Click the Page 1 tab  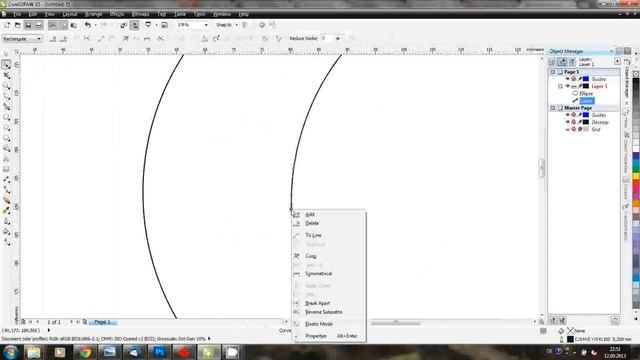click(102, 322)
